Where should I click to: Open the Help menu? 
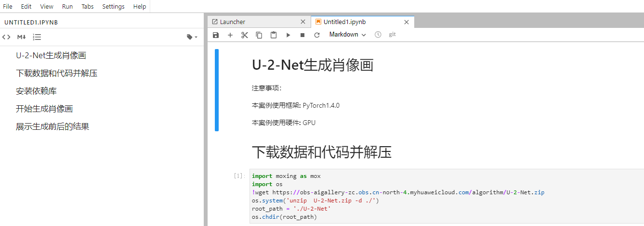[140, 6]
